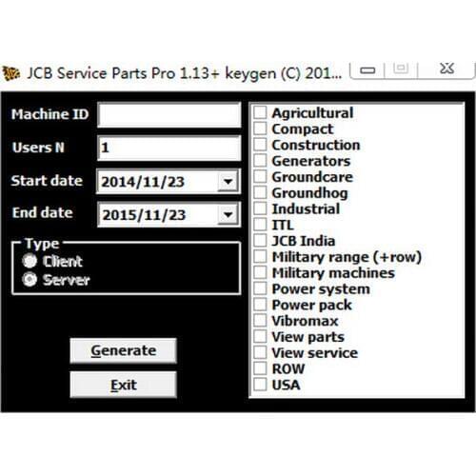This screenshot has height=476, width=476.
Task: Tick the Military machines checkbox
Action: click(260, 272)
